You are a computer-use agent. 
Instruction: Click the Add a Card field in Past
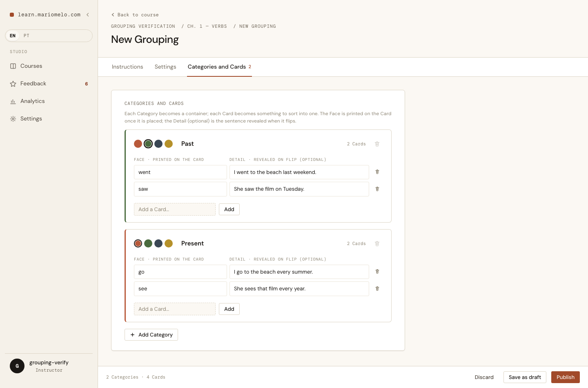(175, 210)
